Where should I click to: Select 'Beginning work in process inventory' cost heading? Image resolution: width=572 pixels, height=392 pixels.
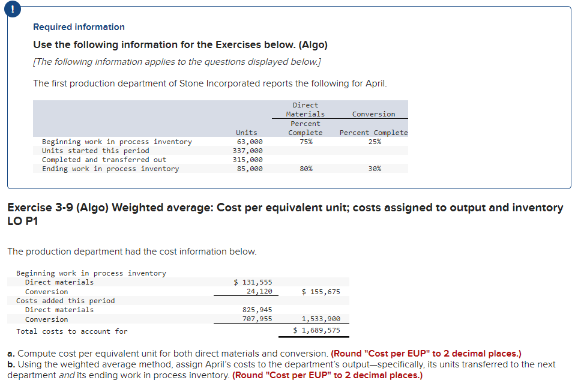pos(91,273)
